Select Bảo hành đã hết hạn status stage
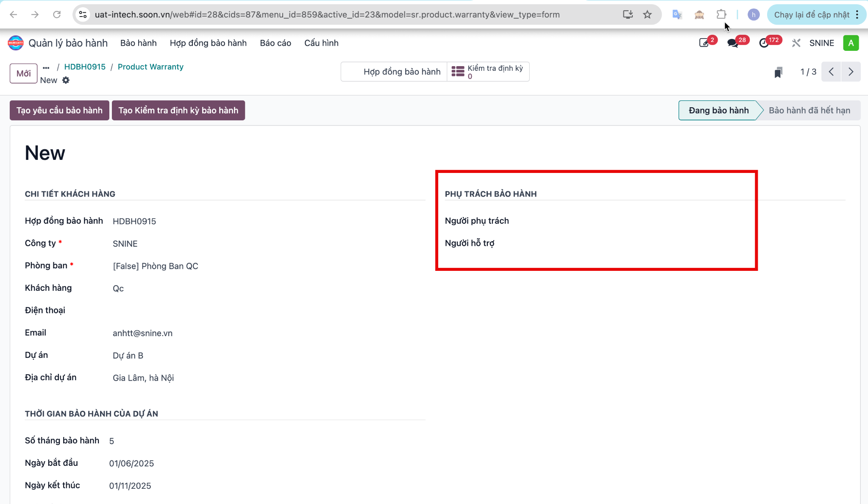 [810, 110]
